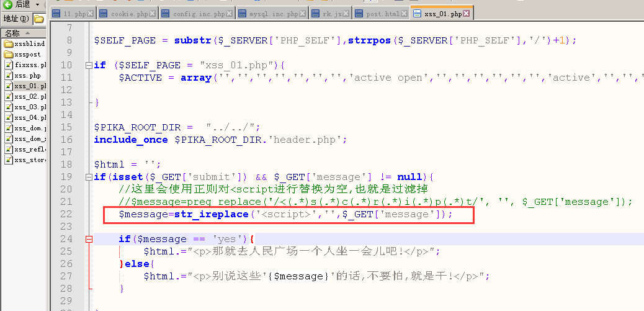
Task: Collapse the code fold at line 19
Action: pyautogui.click(x=89, y=178)
